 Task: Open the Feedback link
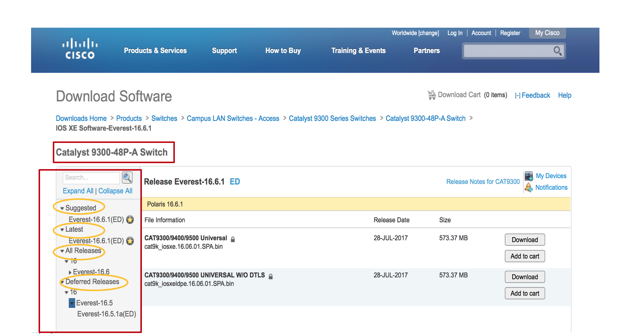pyautogui.click(x=536, y=95)
